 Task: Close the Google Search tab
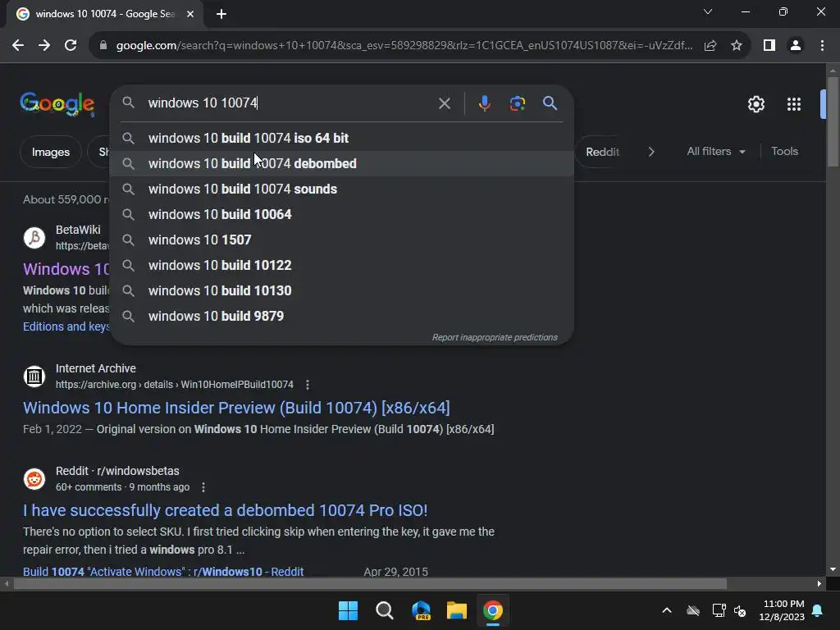point(190,14)
